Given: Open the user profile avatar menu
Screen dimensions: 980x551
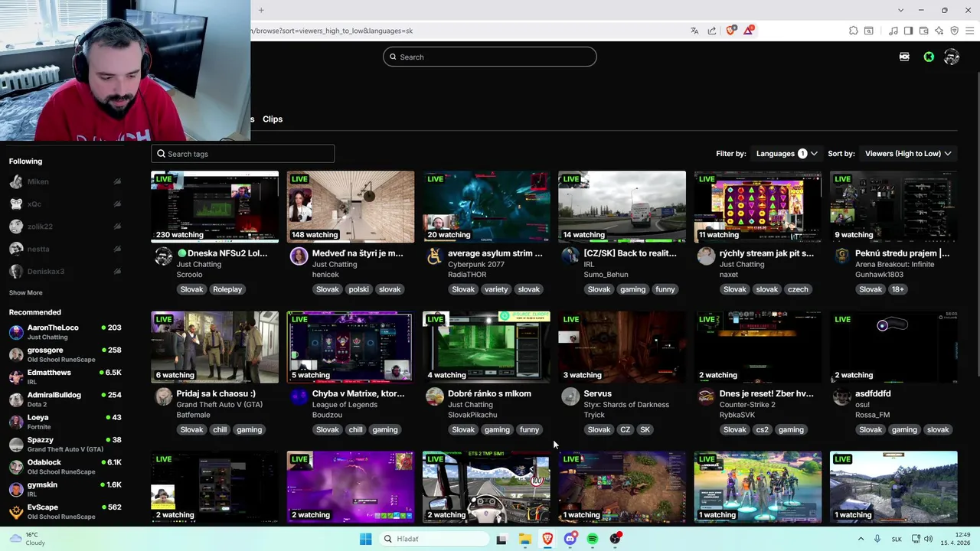Looking at the screenshot, I should tap(952, 57).
